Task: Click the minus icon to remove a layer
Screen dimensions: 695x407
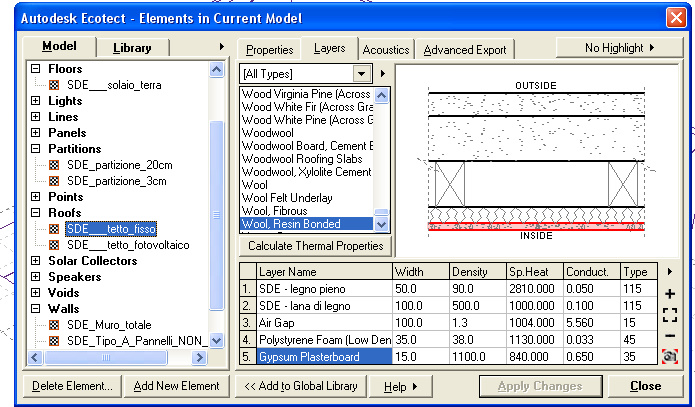Action: (x=670, y=336)
